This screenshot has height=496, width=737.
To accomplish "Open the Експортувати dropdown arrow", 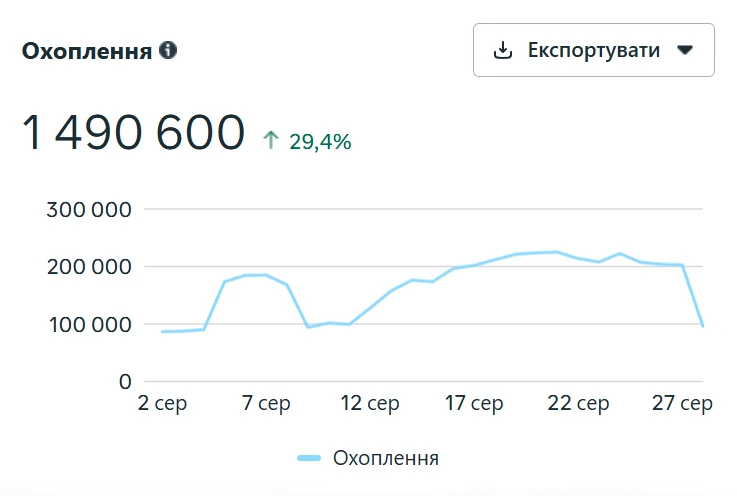I will [x=685, y=50].
